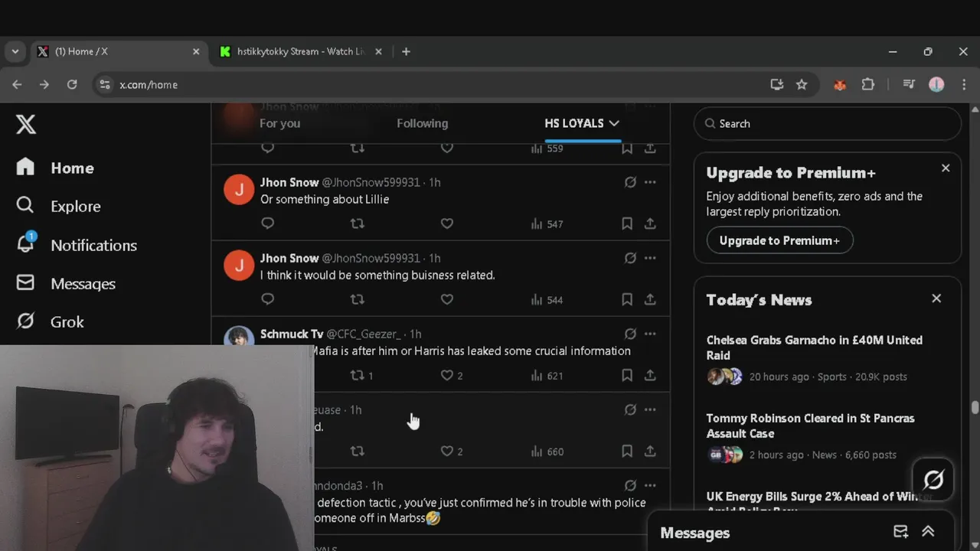The height and width of the screenshot is (551, 980).
Task: Switch to the For you tab
Action: [279, 123]
